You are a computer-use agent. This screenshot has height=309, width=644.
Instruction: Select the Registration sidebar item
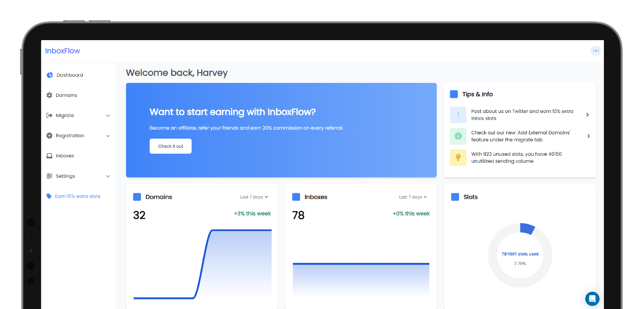(x=70, y=135)
